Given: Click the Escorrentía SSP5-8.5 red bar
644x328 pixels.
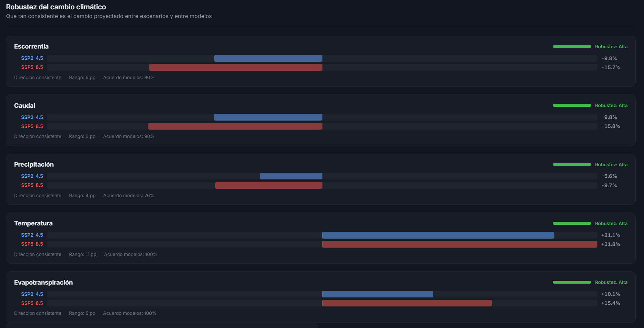Looking at the screenshot, I should pyautogui.click(x=235, y=67).
